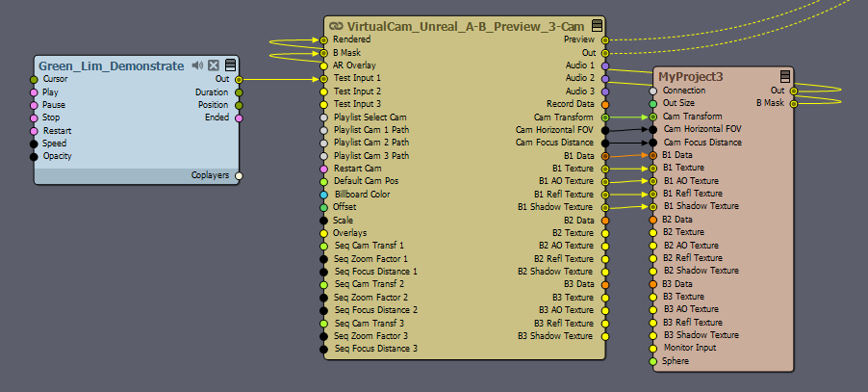Click the Playlist Cam 1 Path pin
The image size is (868, 392).
pyautogui.click(x=324, y=130)
